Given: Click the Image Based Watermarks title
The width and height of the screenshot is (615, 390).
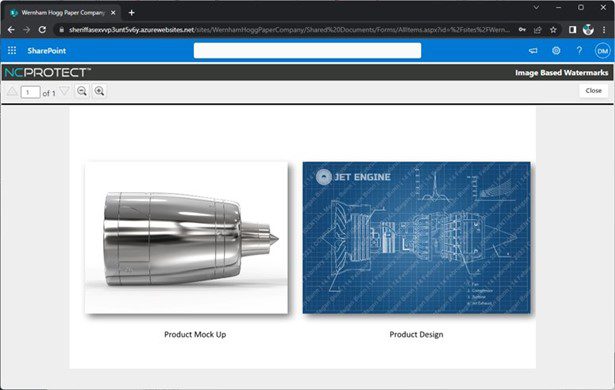Looking at the screenshot, I should coord(562,73).
